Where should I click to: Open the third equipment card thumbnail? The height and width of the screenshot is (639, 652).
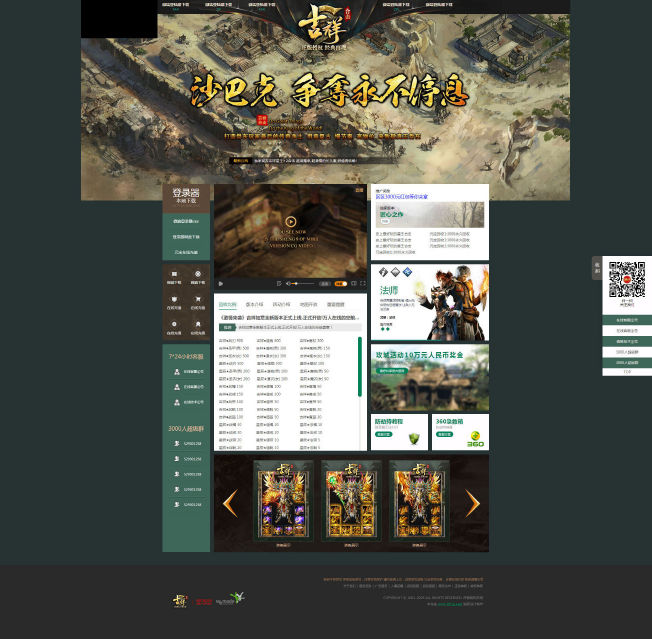[x=419, y=501]
